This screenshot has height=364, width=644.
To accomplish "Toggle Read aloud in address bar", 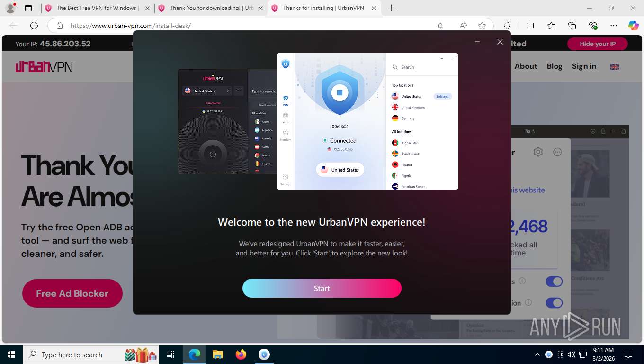I will click(x=463, y=26).
